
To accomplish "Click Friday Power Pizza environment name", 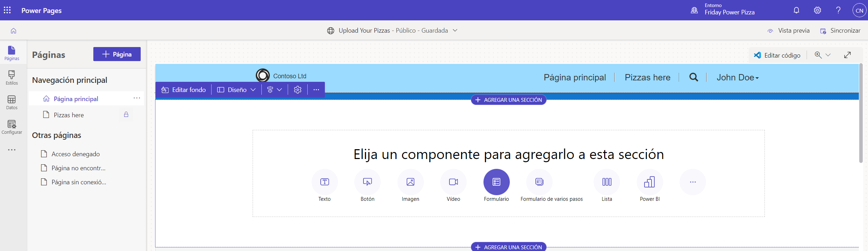I will click(729, 12).
